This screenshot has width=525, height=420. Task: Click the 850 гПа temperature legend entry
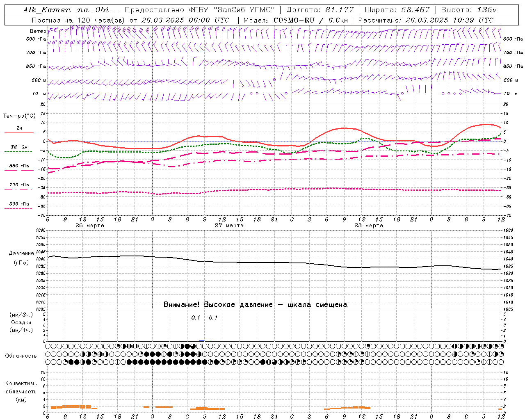[19, 166]
